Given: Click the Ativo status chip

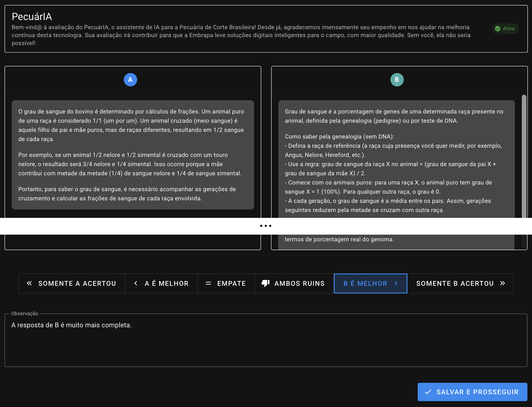Looking at the screenshot, I should (x=505, y=29).
